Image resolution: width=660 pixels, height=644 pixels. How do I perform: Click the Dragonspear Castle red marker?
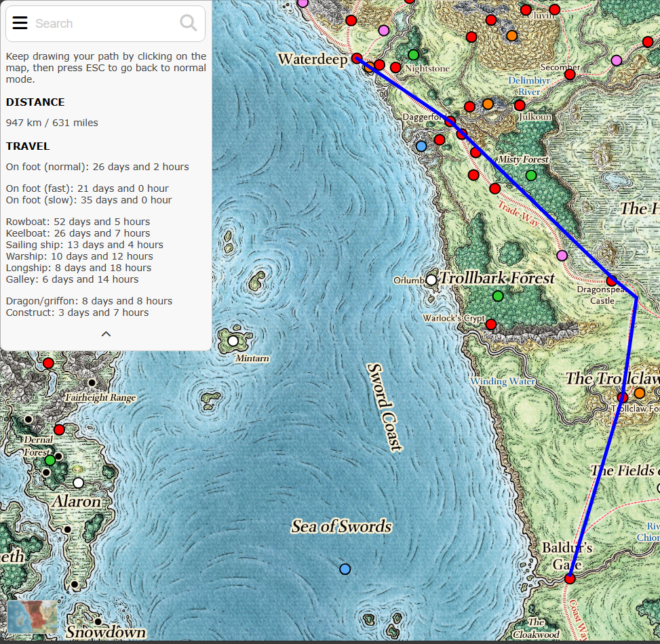point(612,281)
